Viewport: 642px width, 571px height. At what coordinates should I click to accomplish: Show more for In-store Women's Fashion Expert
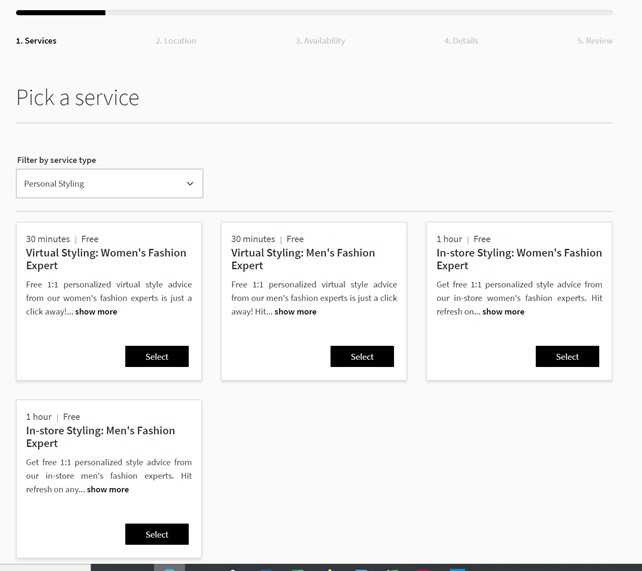[x=503, y=312]
